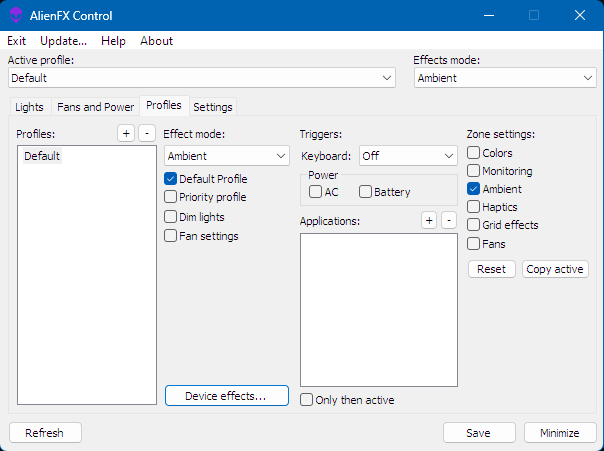Screen dimensions: 604x451
Task: Select the Default profile in the list
Action: (42, 156)
